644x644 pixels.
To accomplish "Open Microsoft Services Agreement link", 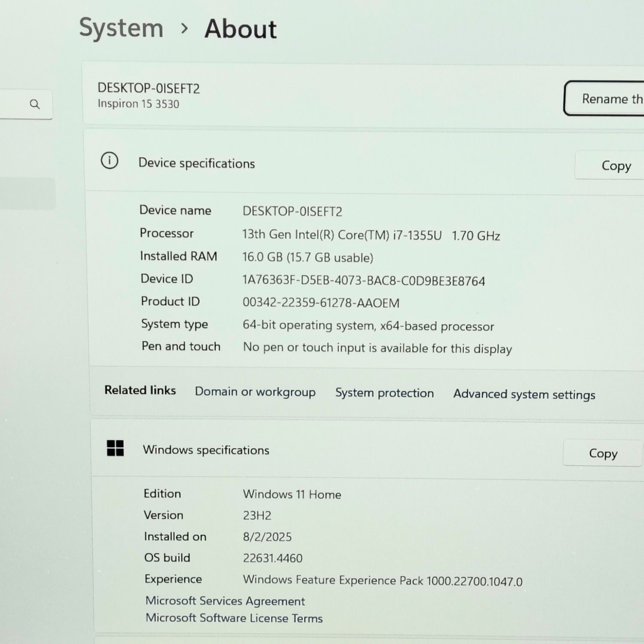I will 225,601.
